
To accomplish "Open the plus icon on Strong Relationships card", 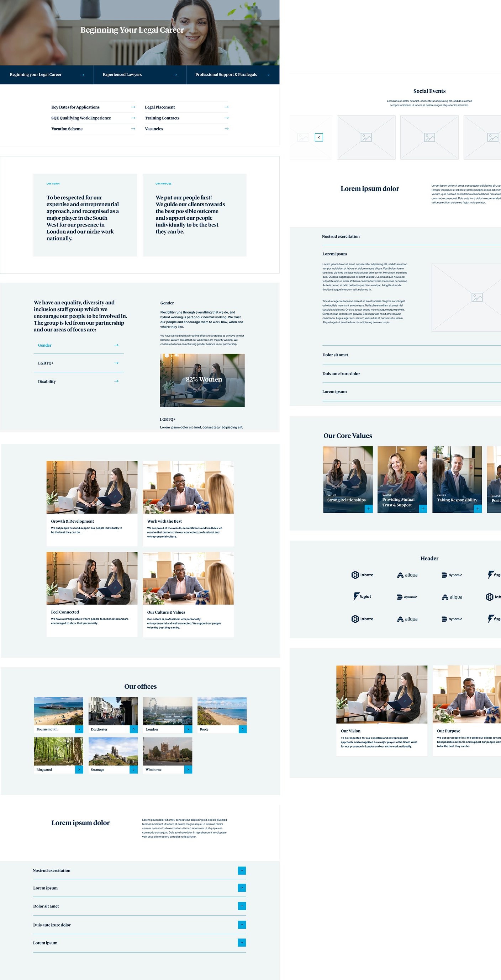I will pyautogui.click(x=369, y=508).
